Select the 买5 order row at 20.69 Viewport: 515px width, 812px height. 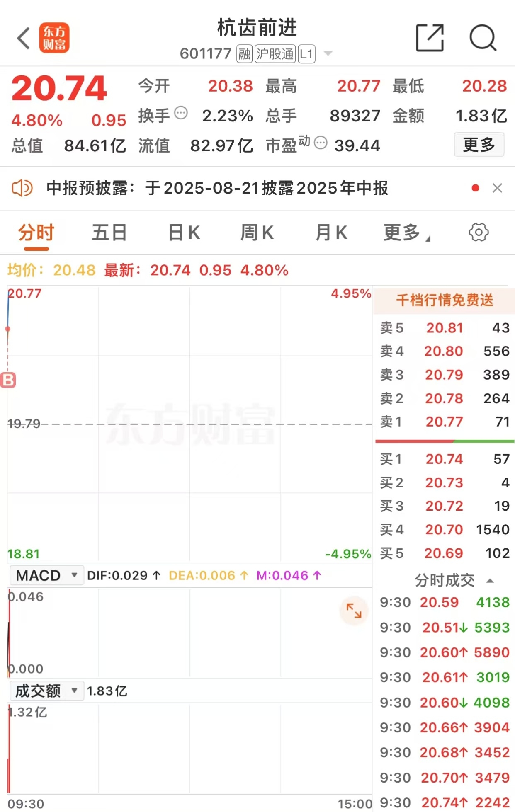tap(445, 553)
